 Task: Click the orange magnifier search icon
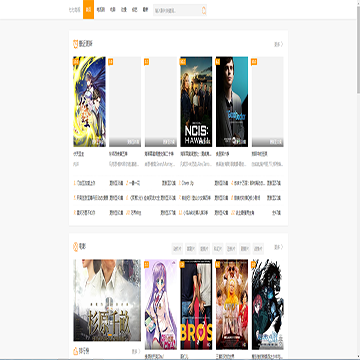204,11
